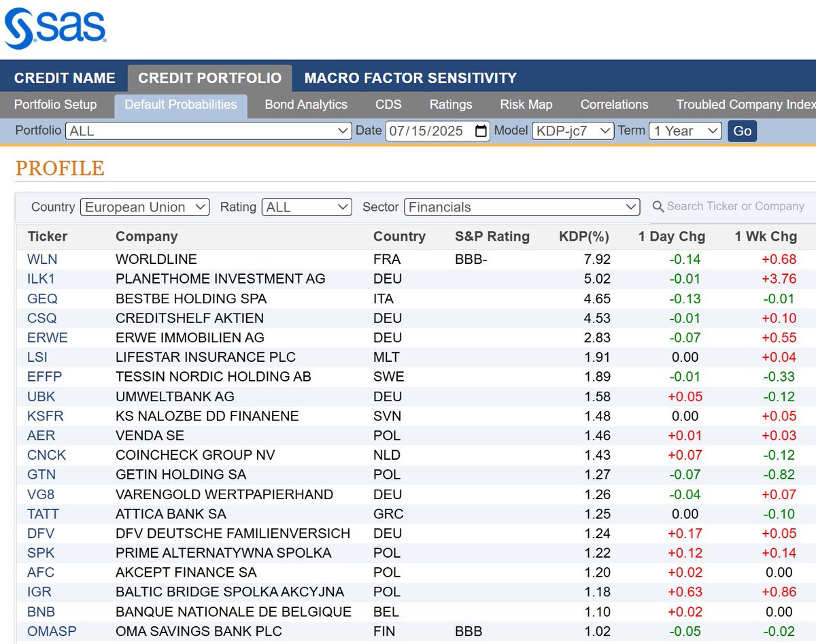Click the 1 Day Chg value +0.63
Viewport: 816px width, 644px height.
(x=685, y=592)
